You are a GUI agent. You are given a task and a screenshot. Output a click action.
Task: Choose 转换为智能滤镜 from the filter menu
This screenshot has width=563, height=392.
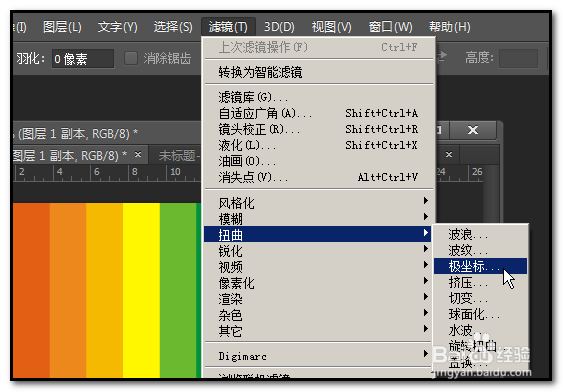click(319, 73)
